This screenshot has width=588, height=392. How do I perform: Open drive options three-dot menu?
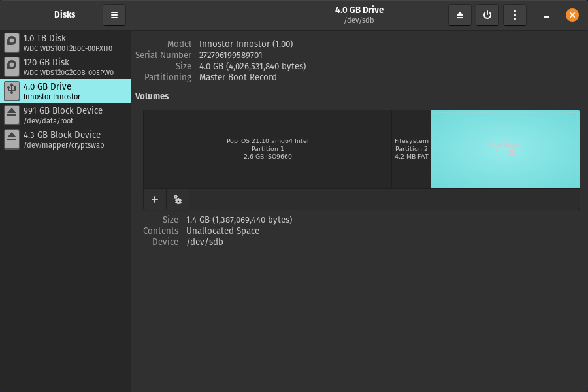tap(515, 15)
